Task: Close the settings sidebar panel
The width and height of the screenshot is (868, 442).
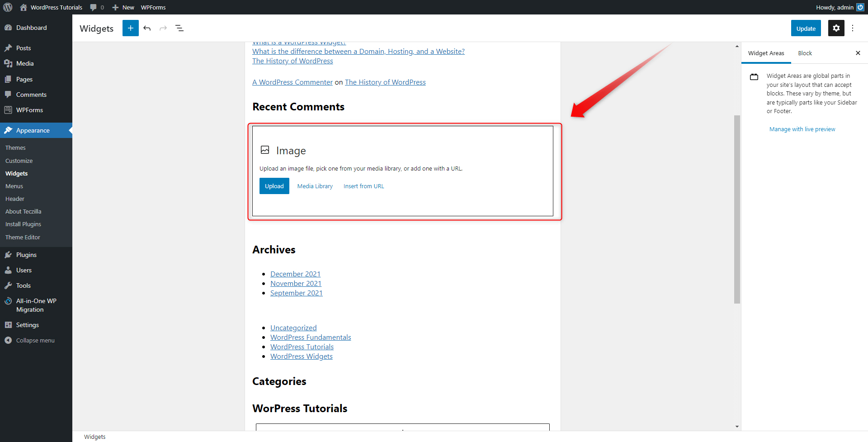Action: click(x=858, y=53)
